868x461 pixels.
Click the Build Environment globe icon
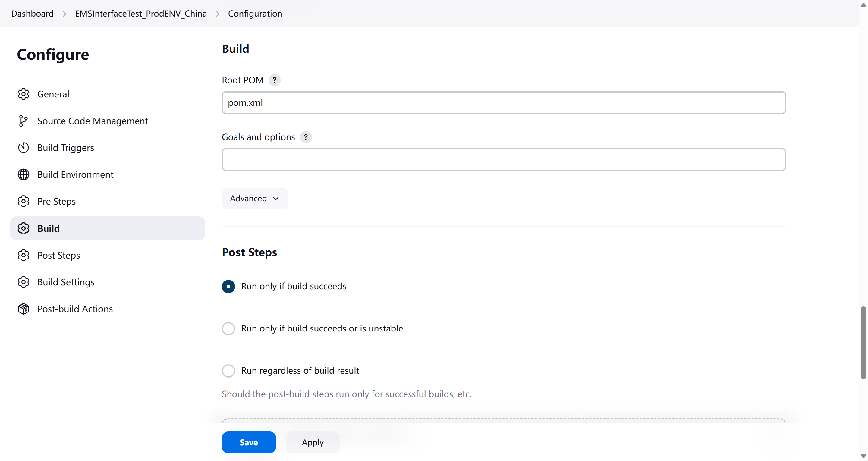click(x=23, y=174)
